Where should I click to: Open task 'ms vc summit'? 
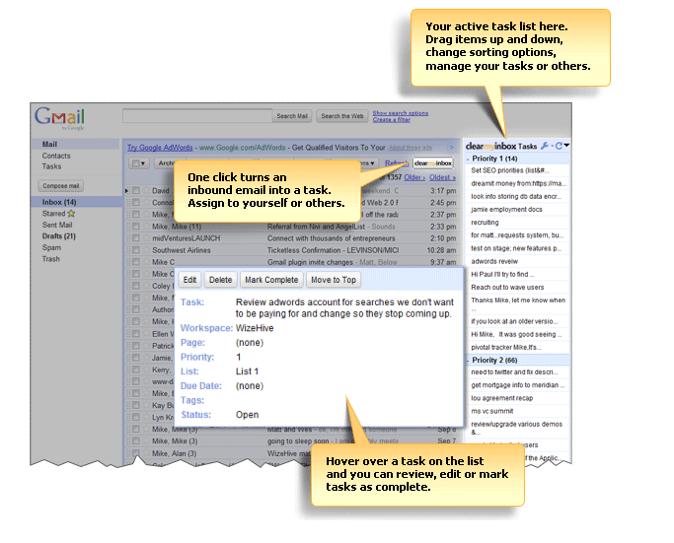coord(492,411)
